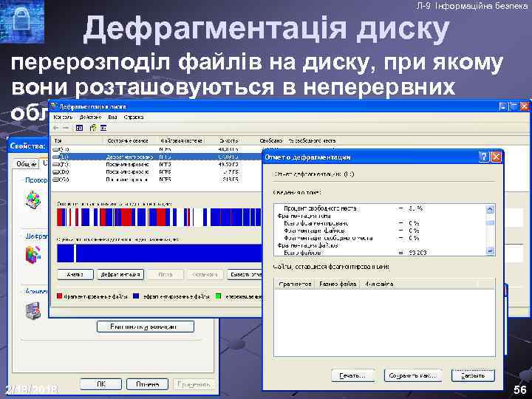Click the Вывести отчет button
Image resolution: width=532 pixels, height=399 pixels.
[x=245, y=274]
